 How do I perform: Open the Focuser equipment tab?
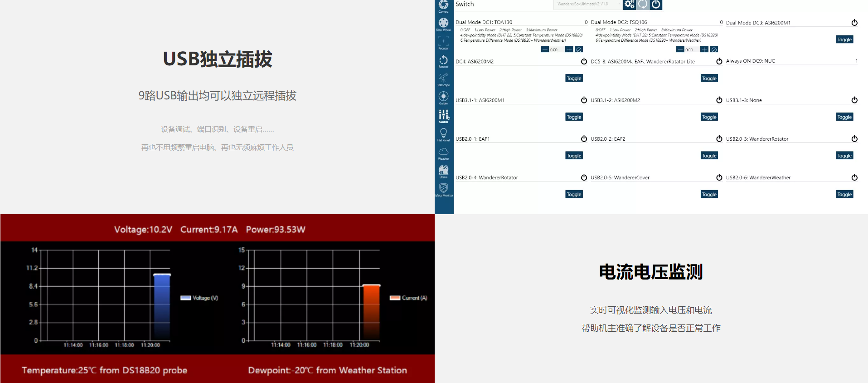click(x=443, y=43)
